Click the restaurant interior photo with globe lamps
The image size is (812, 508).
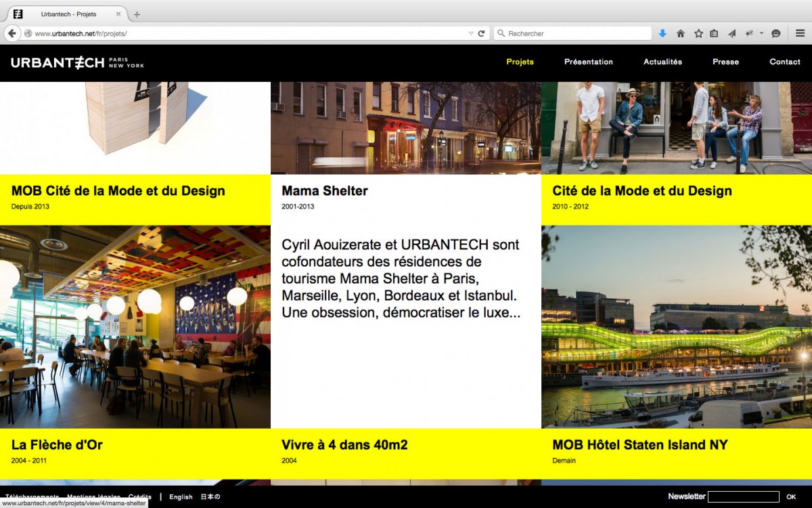pyautogui.click(x=135, y=327)
